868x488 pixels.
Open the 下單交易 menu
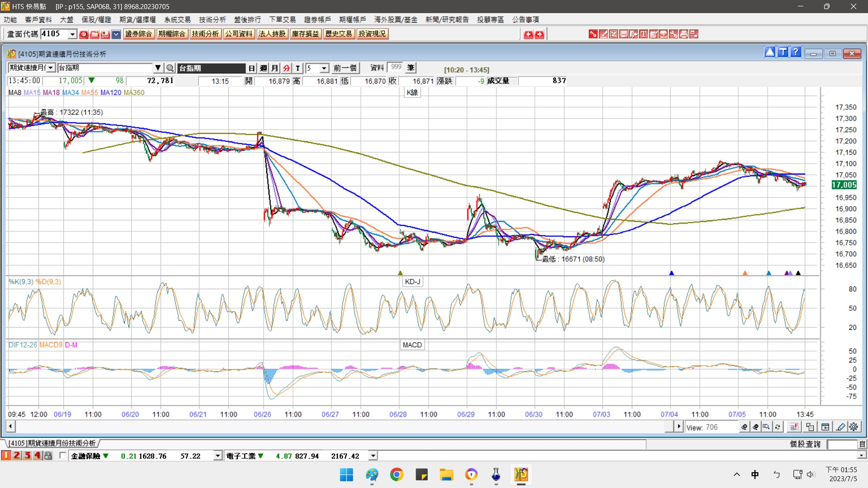282,19
